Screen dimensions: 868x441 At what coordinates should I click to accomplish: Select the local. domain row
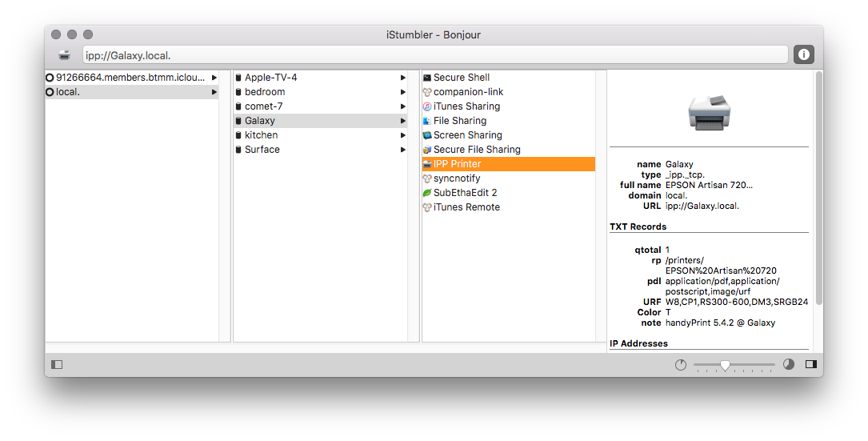[132, 92]
